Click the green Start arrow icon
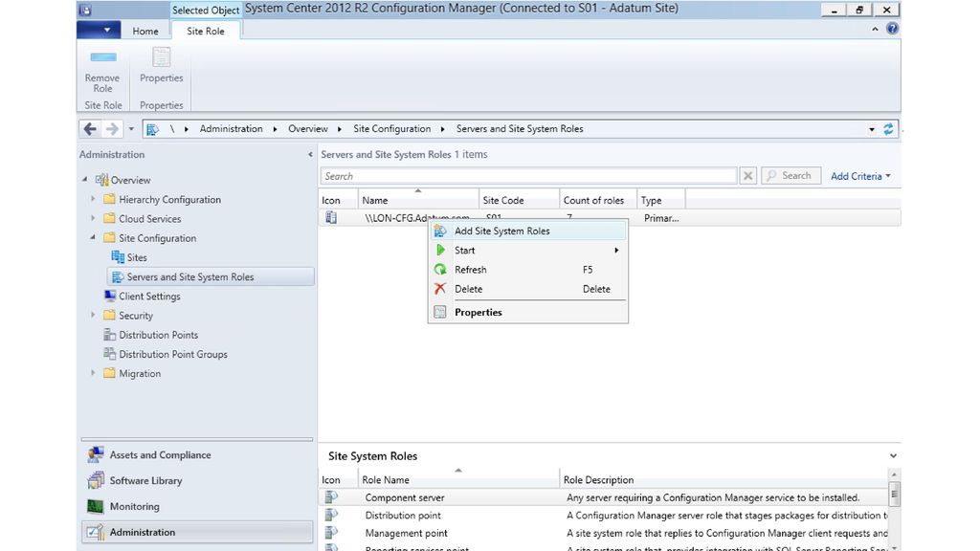Image resolution: width=980 pixels, height=551 pixels. click(x=440, y=250)
